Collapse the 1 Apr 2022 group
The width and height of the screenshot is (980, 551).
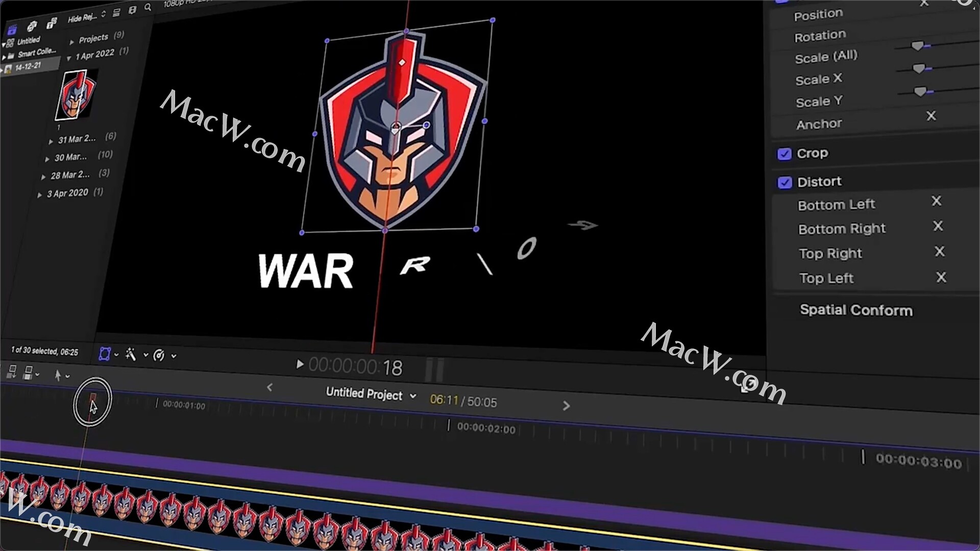coord(69,58)
